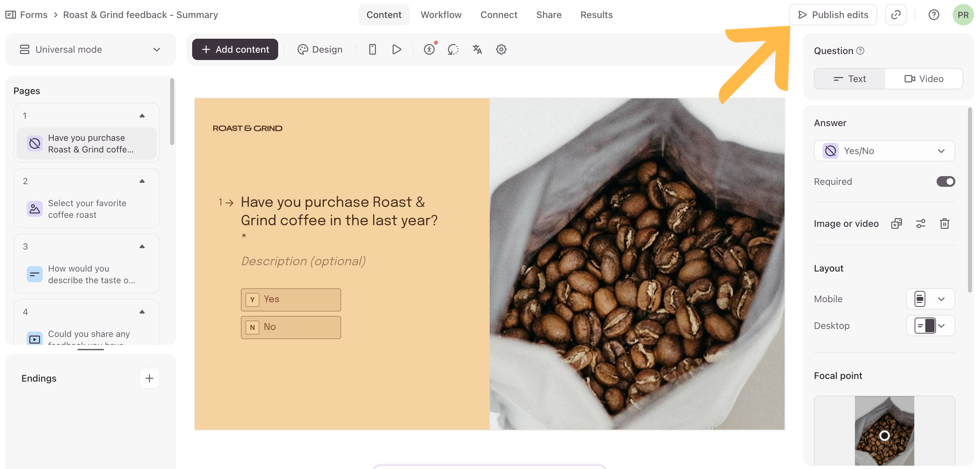The height and width of the screenshot is (469, 980).
Task: Open mobile preview from toolbar
Action: 372,49
